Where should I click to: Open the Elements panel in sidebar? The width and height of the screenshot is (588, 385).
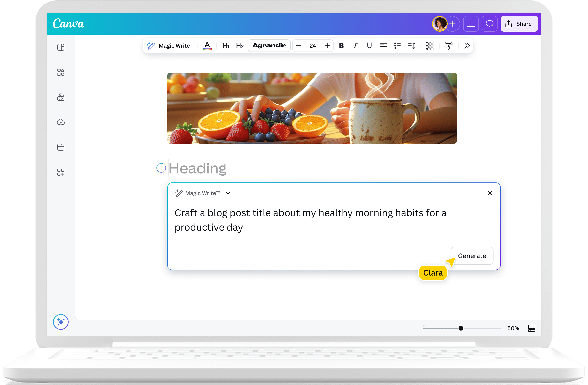click(x=61, y=72)
